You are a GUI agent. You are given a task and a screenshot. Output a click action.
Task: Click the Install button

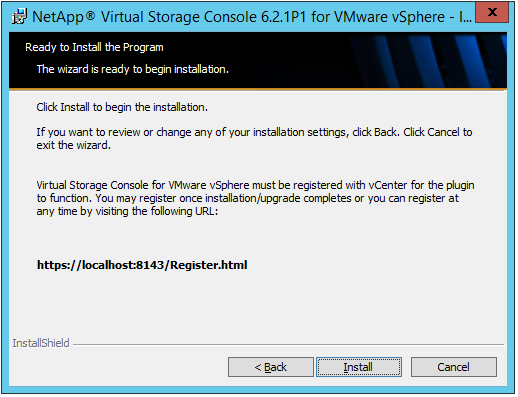pos(359,367)
